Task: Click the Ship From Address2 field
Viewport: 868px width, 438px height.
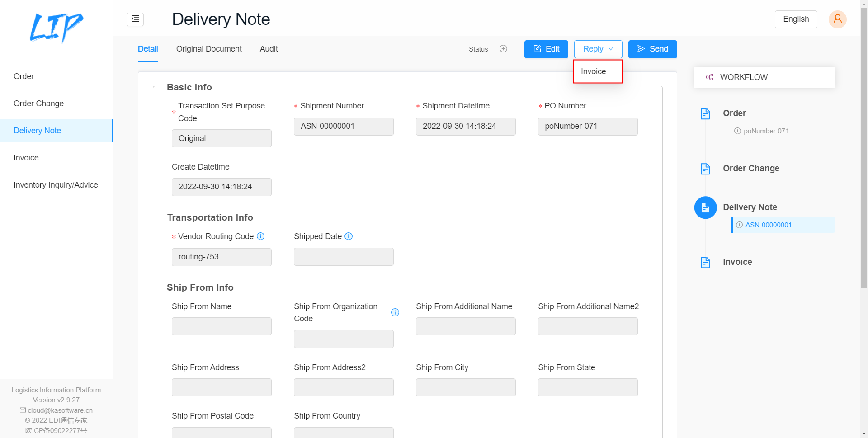Action: point(344,387)
